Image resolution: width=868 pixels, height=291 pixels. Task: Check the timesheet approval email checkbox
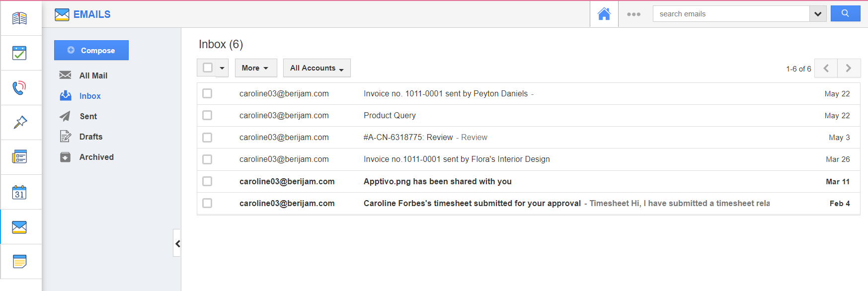207,203
